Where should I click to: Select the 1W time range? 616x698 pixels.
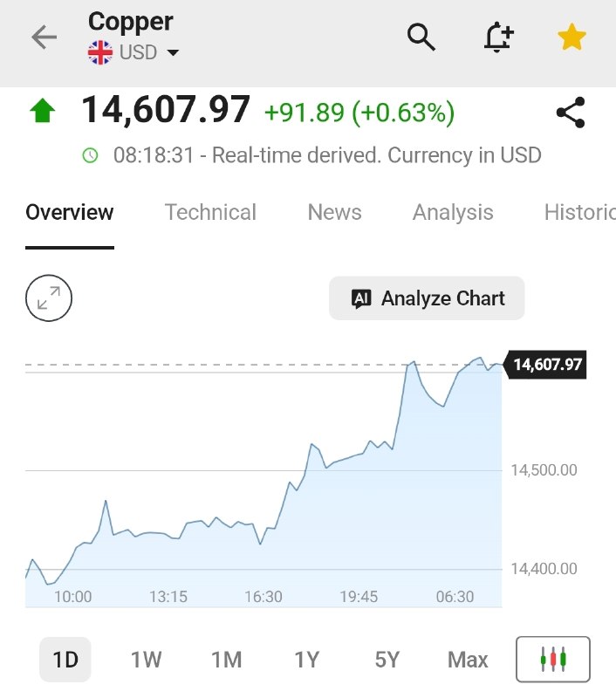(146, 660)
